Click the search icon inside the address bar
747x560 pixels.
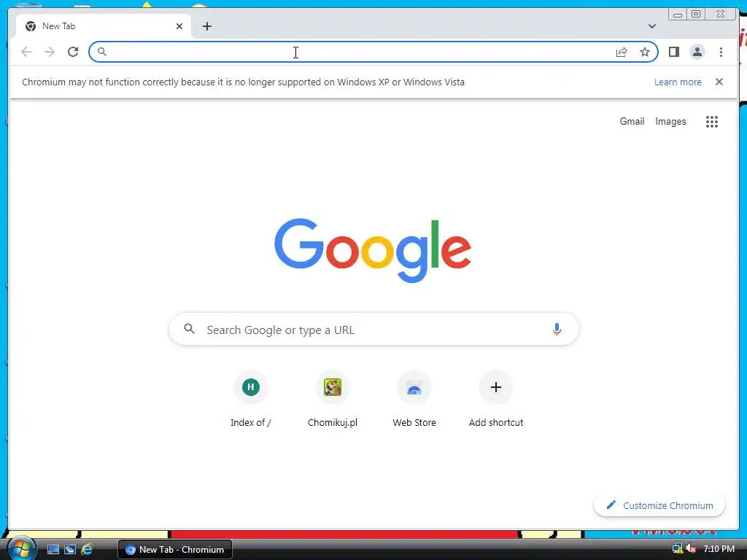pyautogui.click(x=101, y=52)
